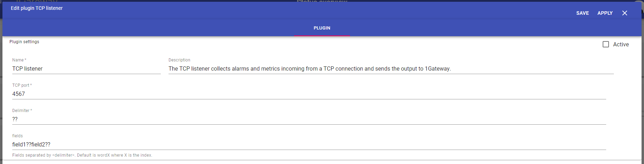Click the Description field label

(x=179, y=60)
